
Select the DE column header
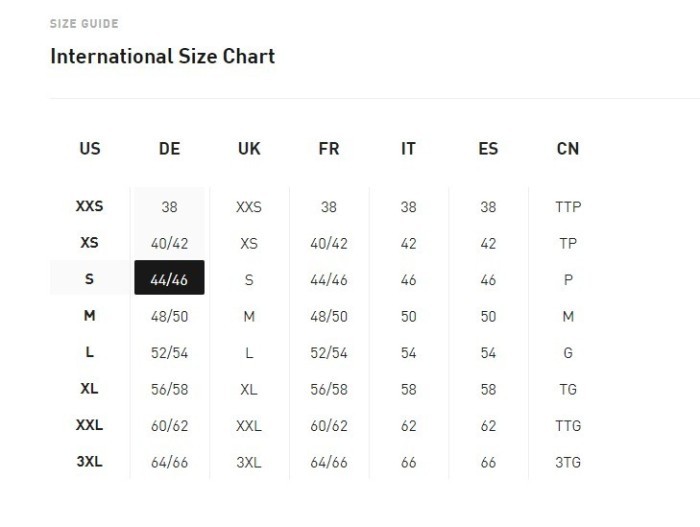pos(170,149)
